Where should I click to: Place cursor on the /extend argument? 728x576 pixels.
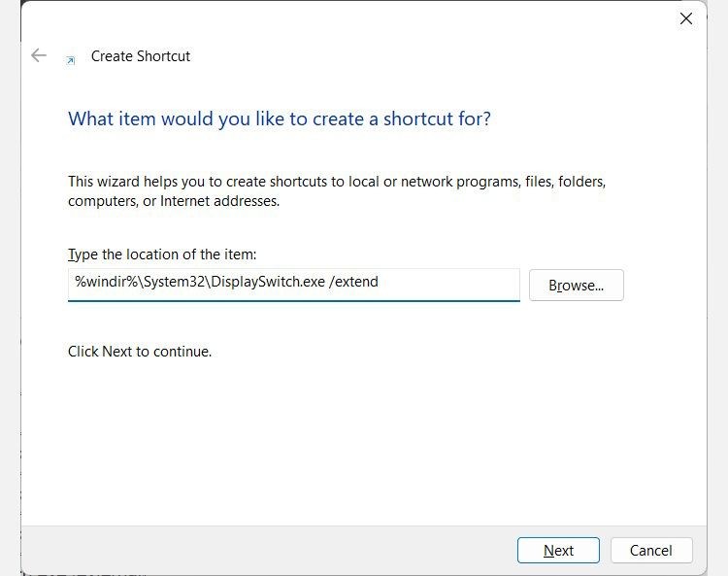(x=353, y=282)
